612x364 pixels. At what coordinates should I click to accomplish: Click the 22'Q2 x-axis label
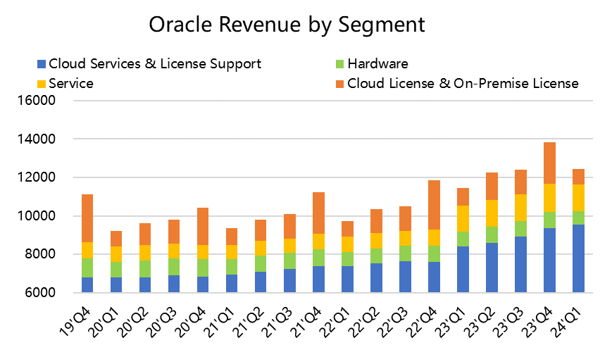(x=364, y=322)
